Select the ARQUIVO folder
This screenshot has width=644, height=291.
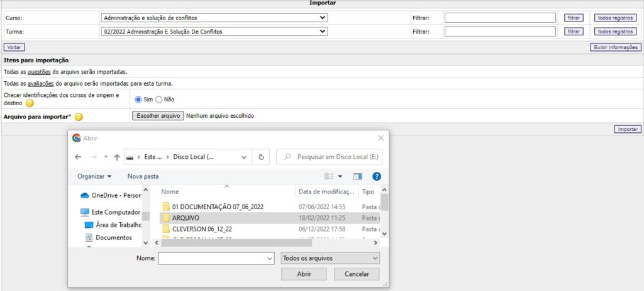point(186,217)
